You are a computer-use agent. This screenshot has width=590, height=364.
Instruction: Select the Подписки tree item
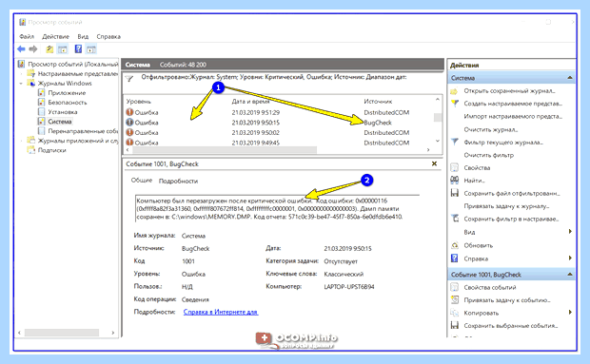(52, 150)
